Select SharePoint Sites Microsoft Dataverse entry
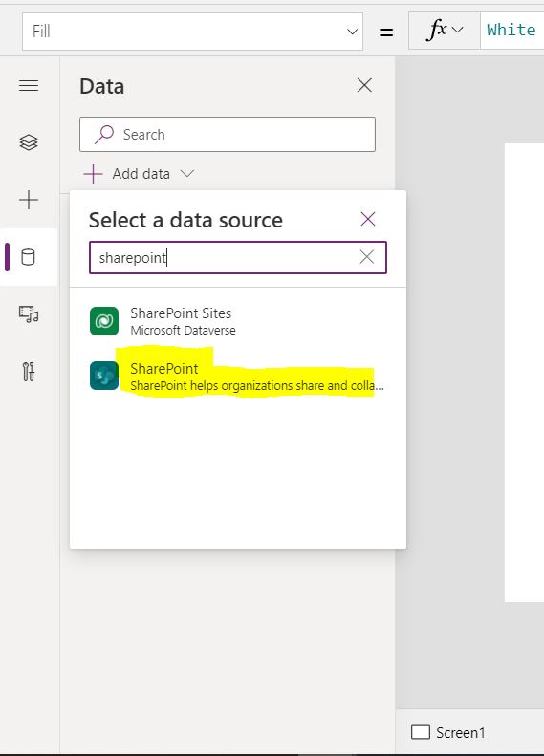 point(237,321)
